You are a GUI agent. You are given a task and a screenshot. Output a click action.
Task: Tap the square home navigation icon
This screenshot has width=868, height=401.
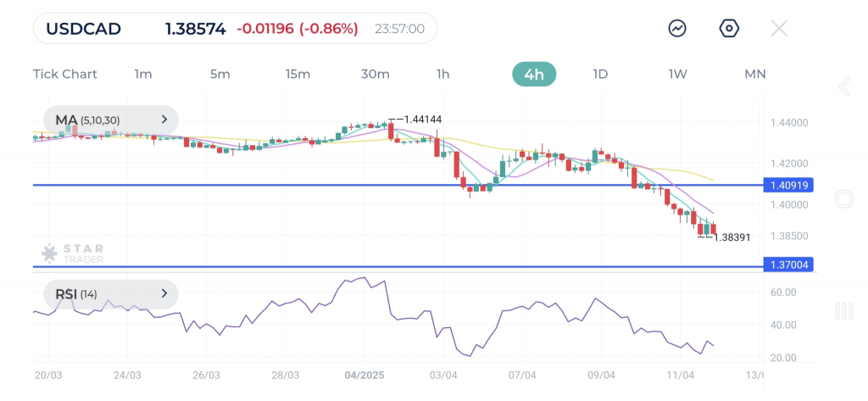coord(843,200)
